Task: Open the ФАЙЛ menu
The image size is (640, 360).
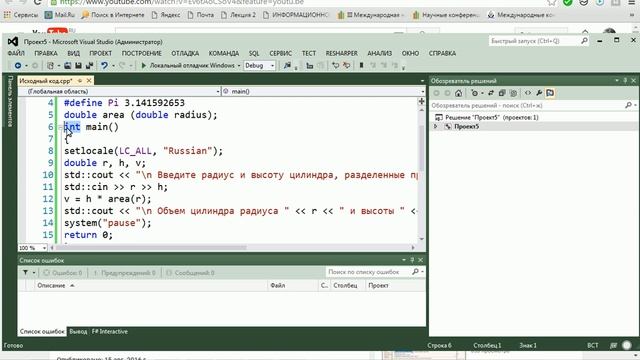Action: pos(16,53)
